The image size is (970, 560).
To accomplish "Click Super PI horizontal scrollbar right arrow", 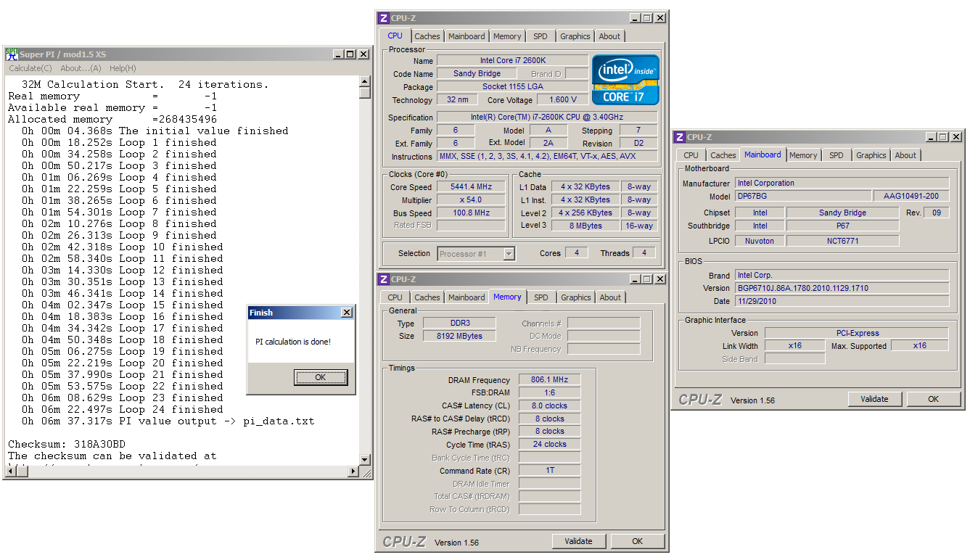I will pyautogui.click(x=353, y=472).
